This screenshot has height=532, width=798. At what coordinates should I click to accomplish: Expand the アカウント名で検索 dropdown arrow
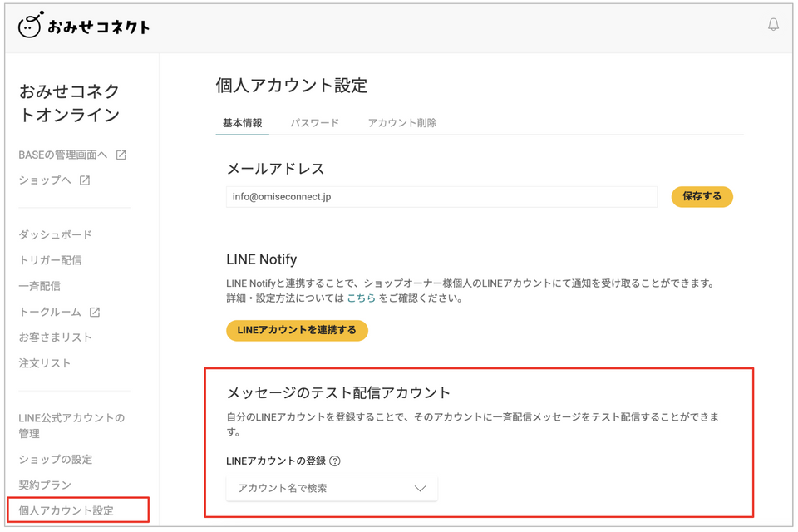coord(420,489)
